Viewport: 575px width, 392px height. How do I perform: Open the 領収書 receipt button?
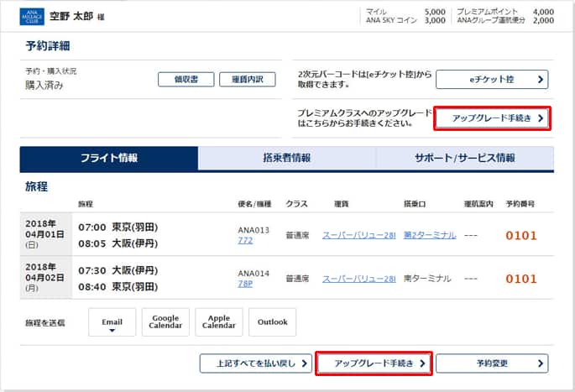180,80
